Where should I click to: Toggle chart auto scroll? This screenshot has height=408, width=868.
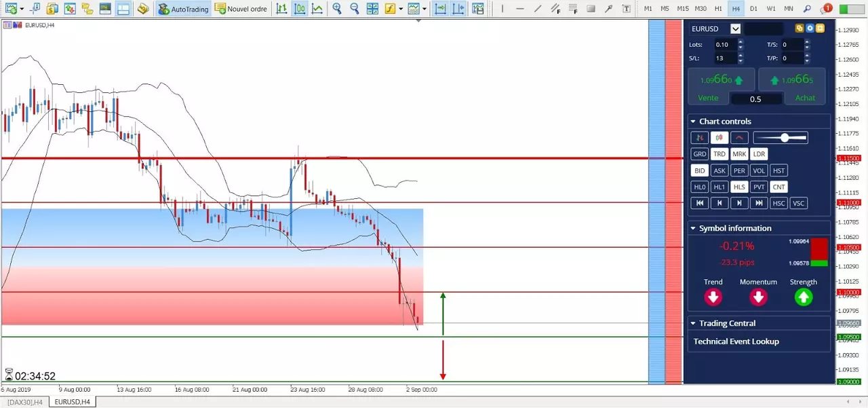pyautogui.click(x=440, y=9)
